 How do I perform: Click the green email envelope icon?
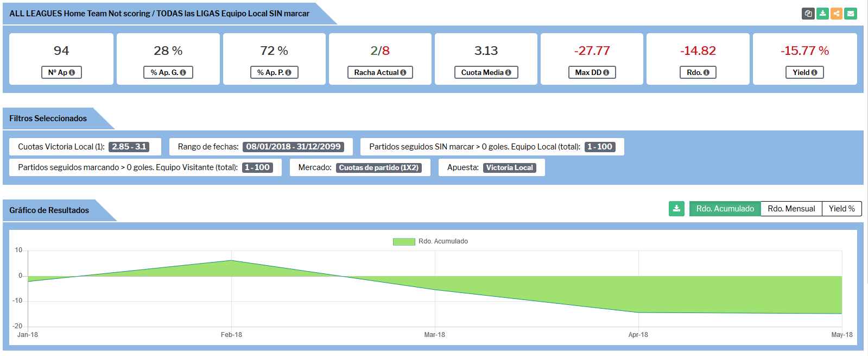pyautogui.click(x=851, y=14)
